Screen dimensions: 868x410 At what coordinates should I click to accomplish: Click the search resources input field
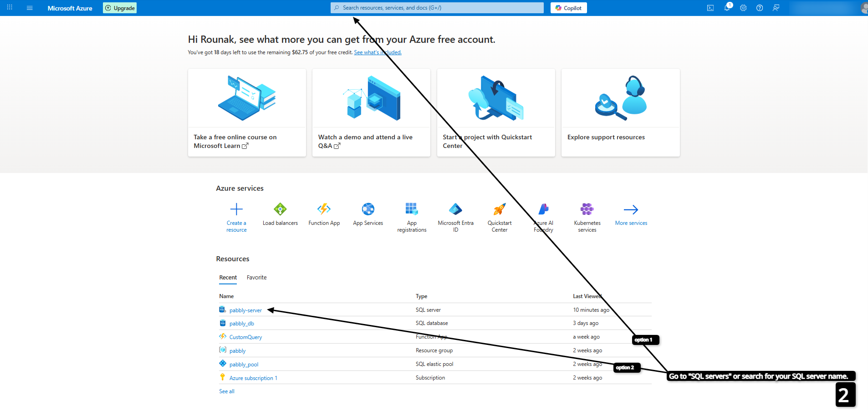(437, 8)
